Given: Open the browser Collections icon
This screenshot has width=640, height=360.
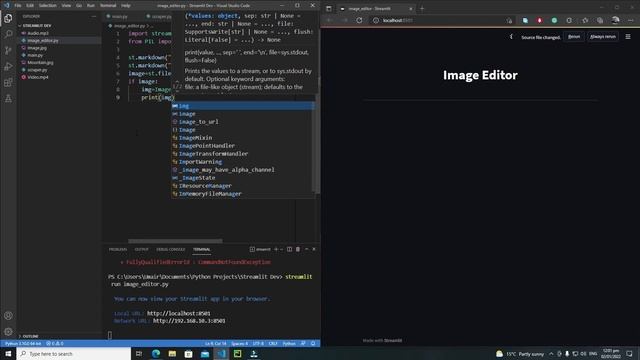Looking at the screenshot, I should pos(600,20).
